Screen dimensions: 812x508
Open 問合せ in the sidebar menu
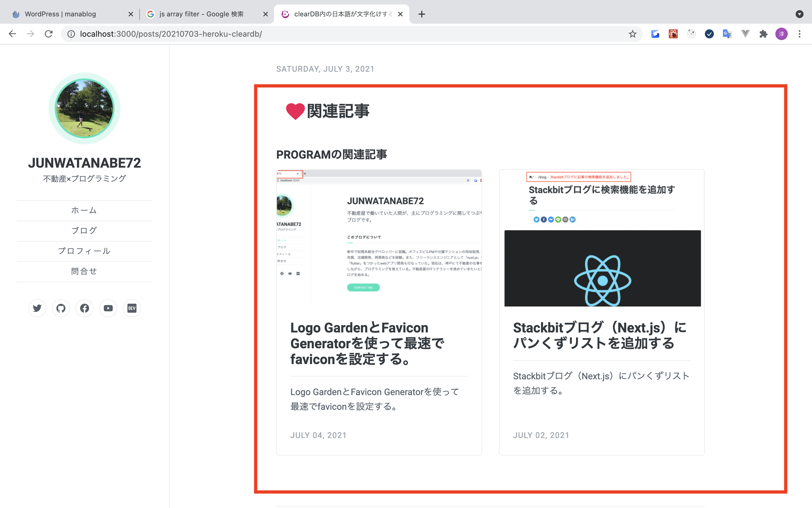tap(84, 271)
